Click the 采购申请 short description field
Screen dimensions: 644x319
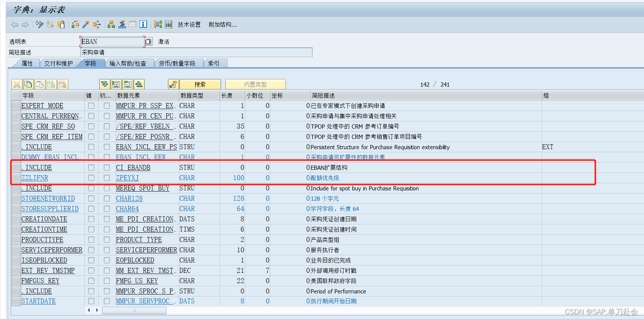[196, 52]
